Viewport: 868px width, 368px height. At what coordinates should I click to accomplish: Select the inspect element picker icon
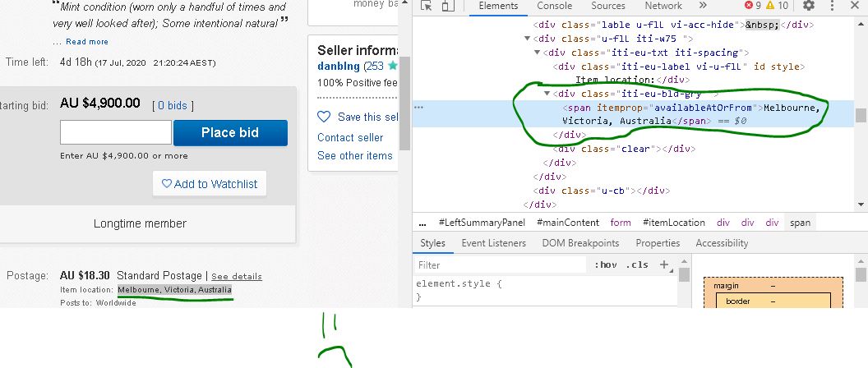(426, 6)
